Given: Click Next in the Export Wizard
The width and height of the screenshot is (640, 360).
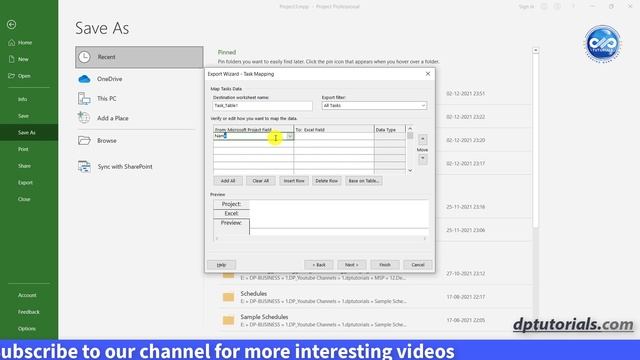Looking at the screenshot, I should pos(351,265).
